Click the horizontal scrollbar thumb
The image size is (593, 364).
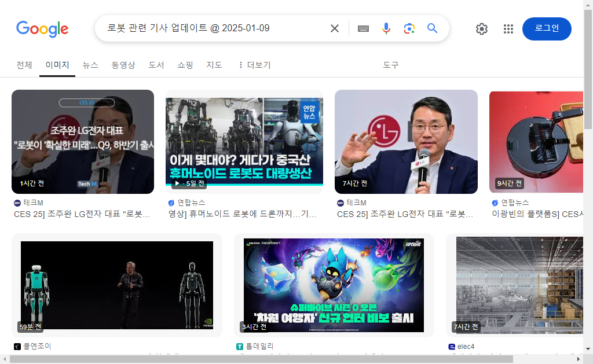pos(261,359)
